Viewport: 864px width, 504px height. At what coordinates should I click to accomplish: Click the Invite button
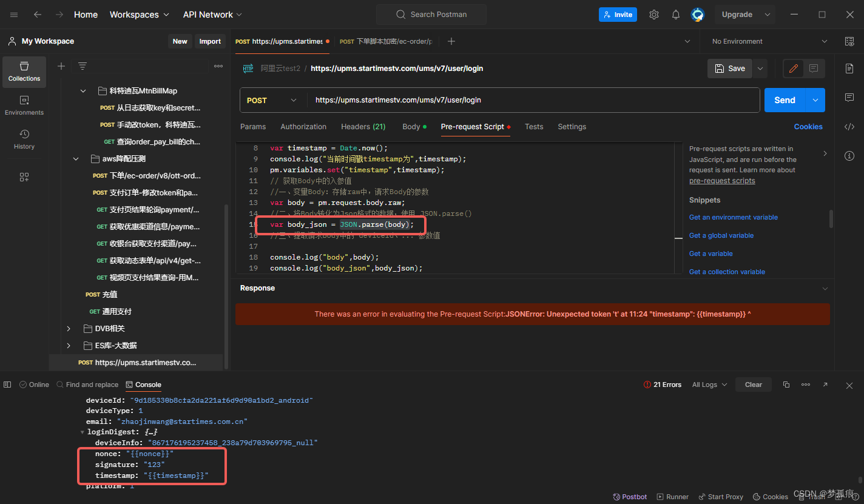[618, 15]
